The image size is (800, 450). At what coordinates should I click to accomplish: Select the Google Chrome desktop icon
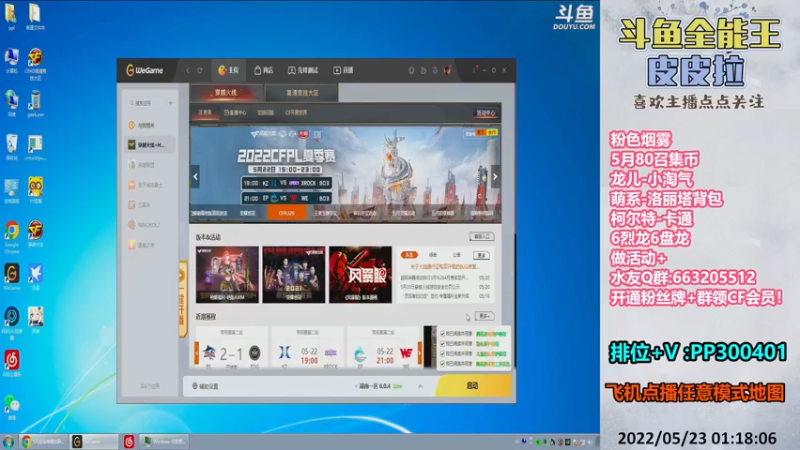pos(12,237)
